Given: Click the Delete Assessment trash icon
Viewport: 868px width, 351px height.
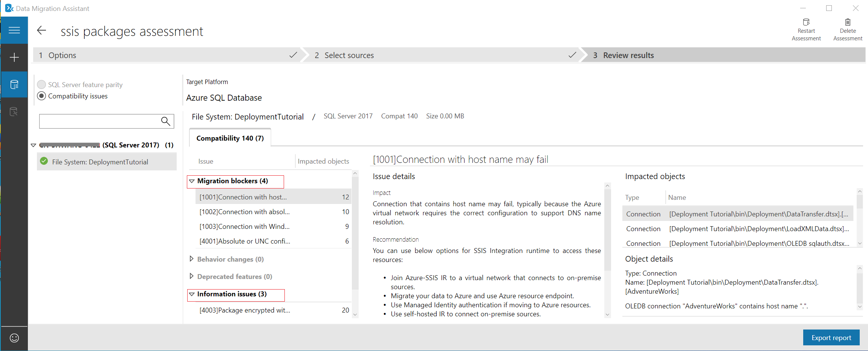Looking at the screenshot, I should pos(848,22).
